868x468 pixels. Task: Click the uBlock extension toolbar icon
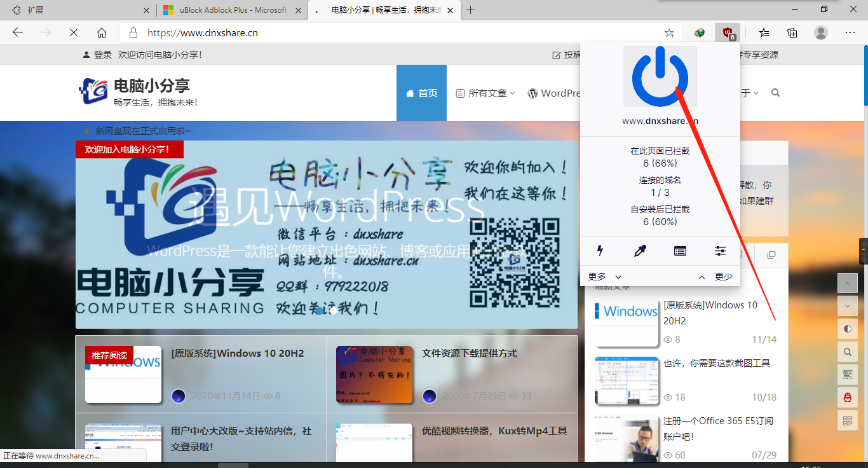pyautogui.click(x=728, y=32)
